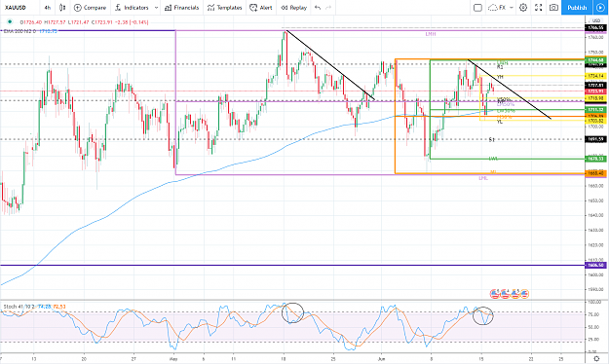
Task: Click the Stoch value 74.28
Action: tap(45, 307)
